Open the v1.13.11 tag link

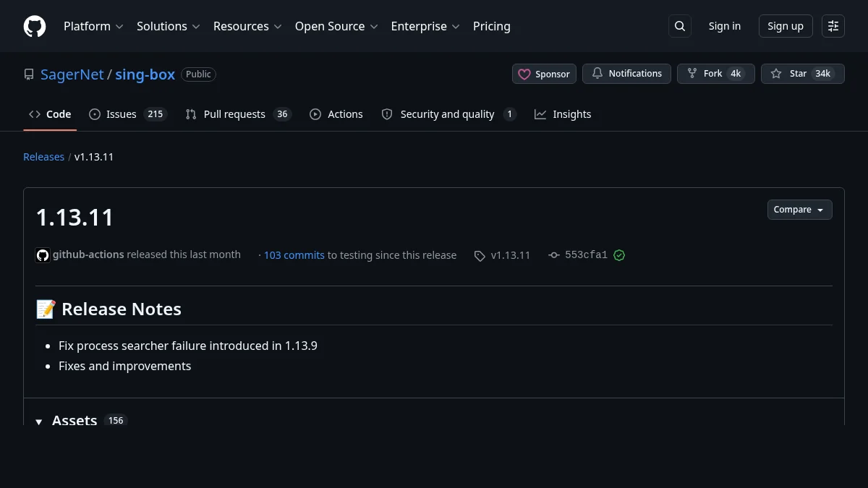click(511, 255)
